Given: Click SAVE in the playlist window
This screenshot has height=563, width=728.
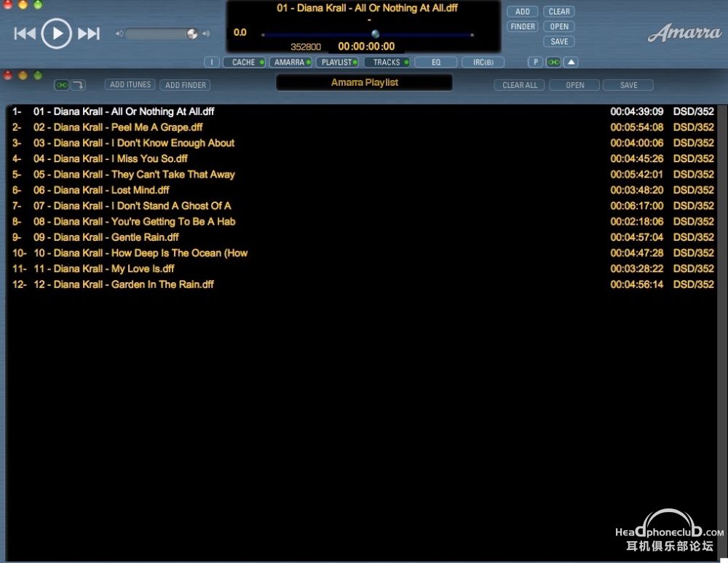Looking at the screenshot, I should pos(628,85).
